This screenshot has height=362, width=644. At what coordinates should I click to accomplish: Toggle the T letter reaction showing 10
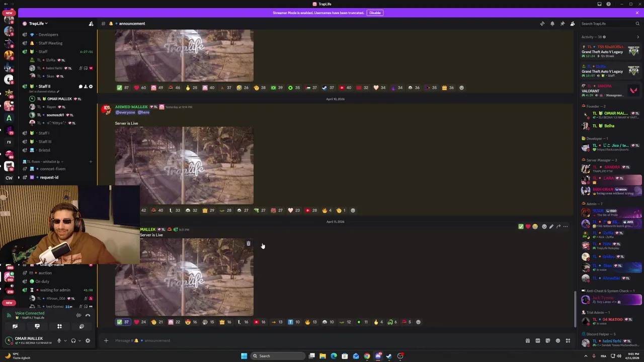pyautogui.click(x=294, y=322)
